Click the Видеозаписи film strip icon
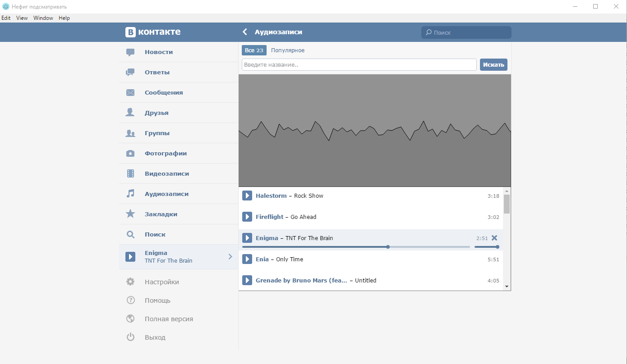The image size is (627, 364). [x=130, y=173]
